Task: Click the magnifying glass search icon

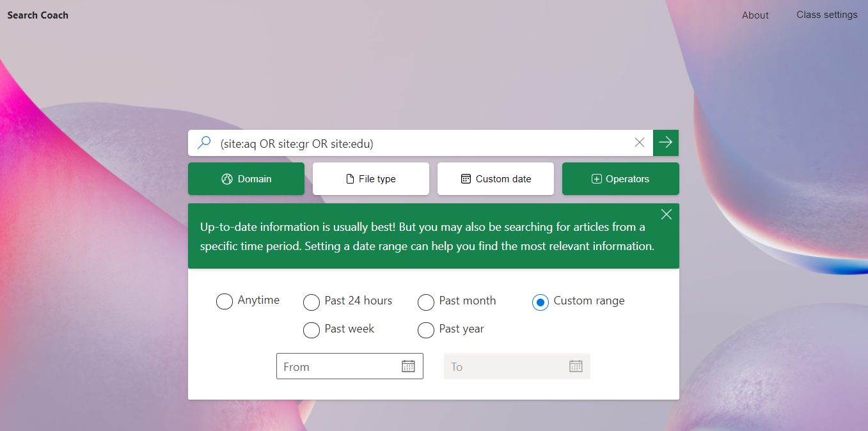Action: click(x=204, y=143)
